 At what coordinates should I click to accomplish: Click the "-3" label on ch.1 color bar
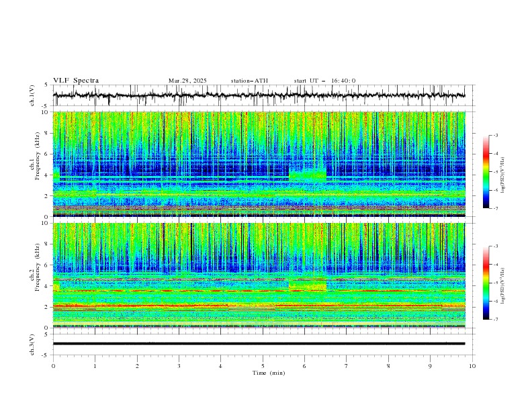point(496,135)
